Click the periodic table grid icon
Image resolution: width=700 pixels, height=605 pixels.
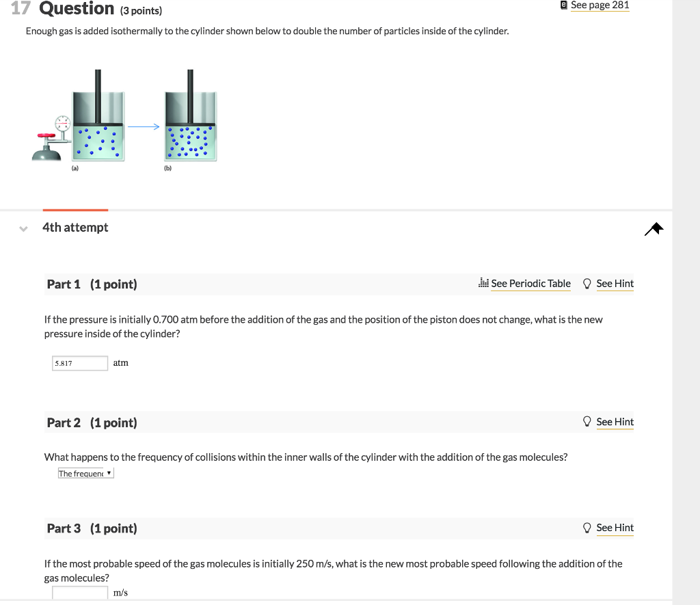click(483, 283)
